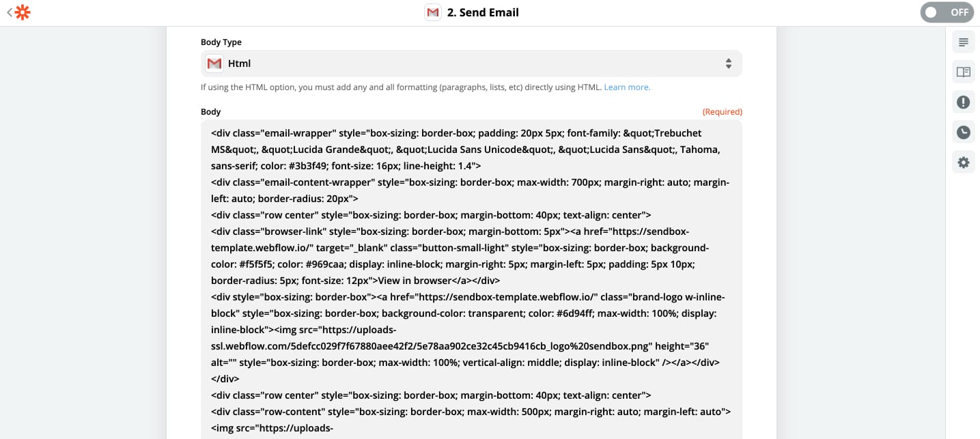Click the 'Body' field label
The width and height of the screenshot is (980, 439).
tap(211, 112)
